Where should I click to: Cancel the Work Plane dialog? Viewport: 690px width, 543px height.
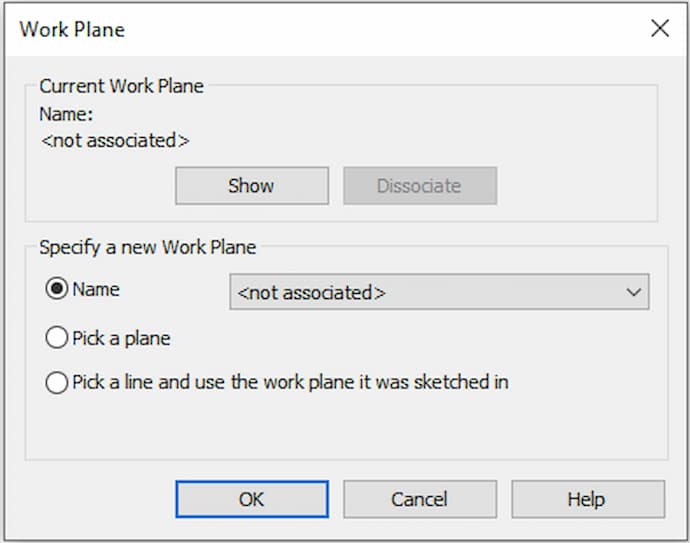(x=419, y=499)
